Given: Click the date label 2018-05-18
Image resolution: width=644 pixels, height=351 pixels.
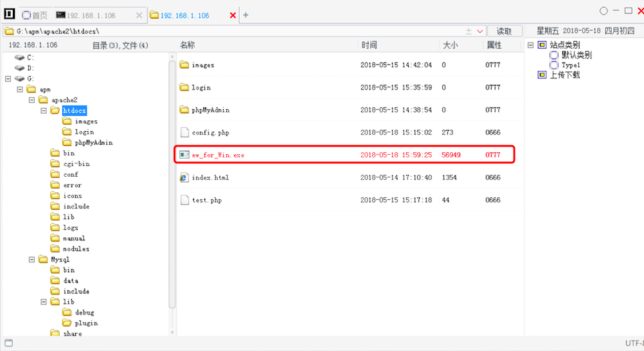Looking at the screenshot, I should click(582, 32).
